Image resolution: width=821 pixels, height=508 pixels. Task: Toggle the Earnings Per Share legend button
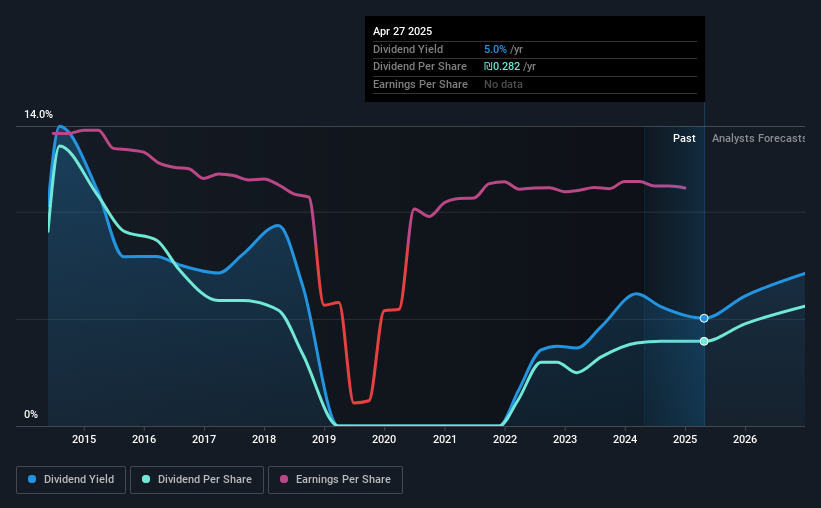pos(335,480)
